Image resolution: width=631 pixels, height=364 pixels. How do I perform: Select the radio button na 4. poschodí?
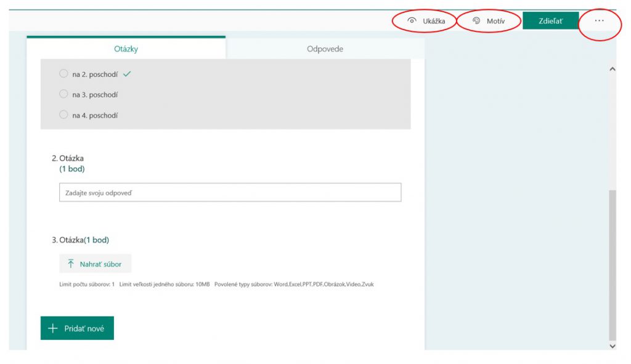(63, 115)
